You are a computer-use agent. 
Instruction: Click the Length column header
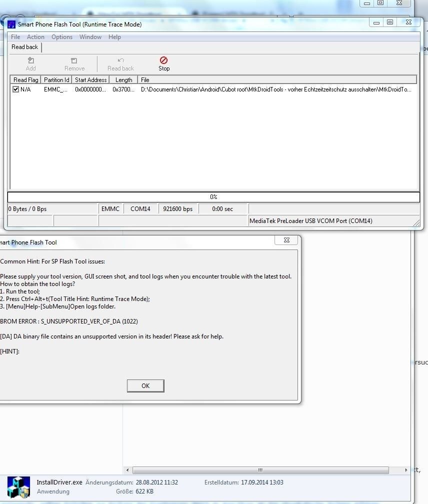click(123, 79)
